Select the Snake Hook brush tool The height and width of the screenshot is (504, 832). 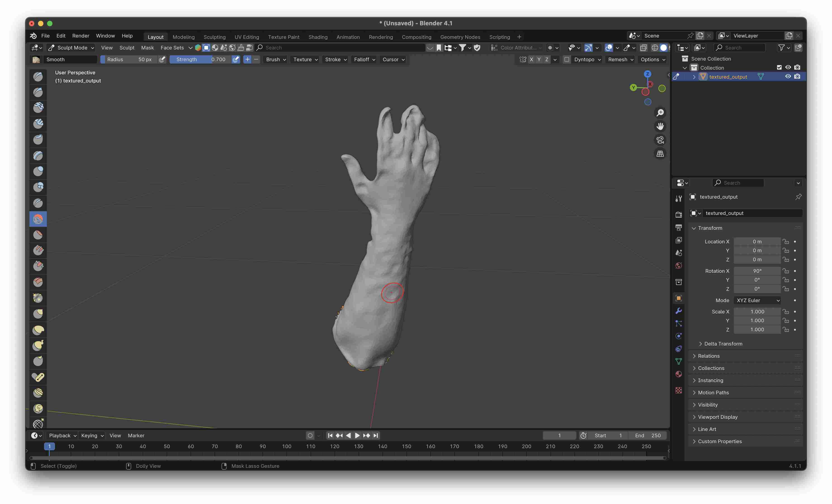(x=38, y=345)
